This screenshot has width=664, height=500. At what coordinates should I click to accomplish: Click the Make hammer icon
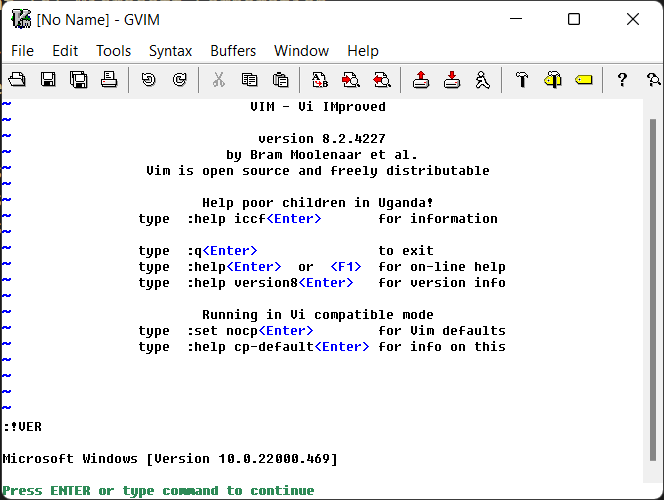pyautogui.click(x=522, y=80)
